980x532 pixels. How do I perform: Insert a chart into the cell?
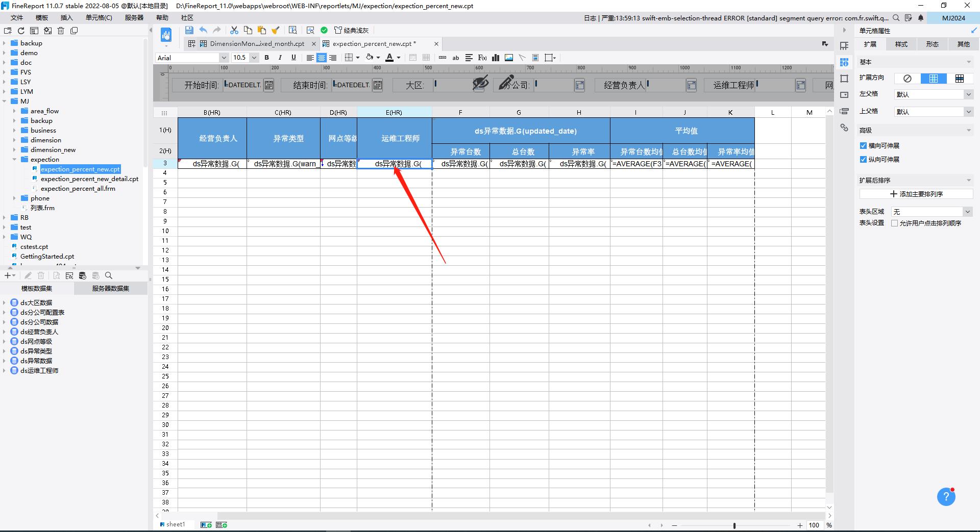(496, 58)
